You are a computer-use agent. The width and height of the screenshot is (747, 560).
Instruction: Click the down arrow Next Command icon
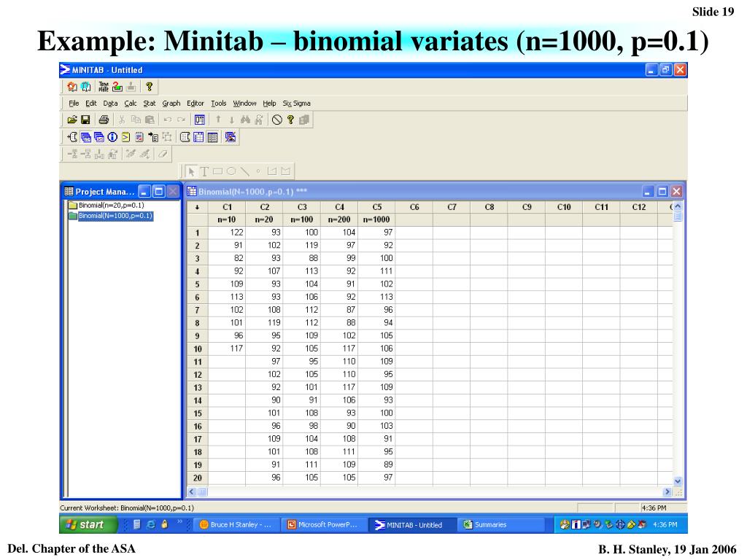[x=231, y=120]
